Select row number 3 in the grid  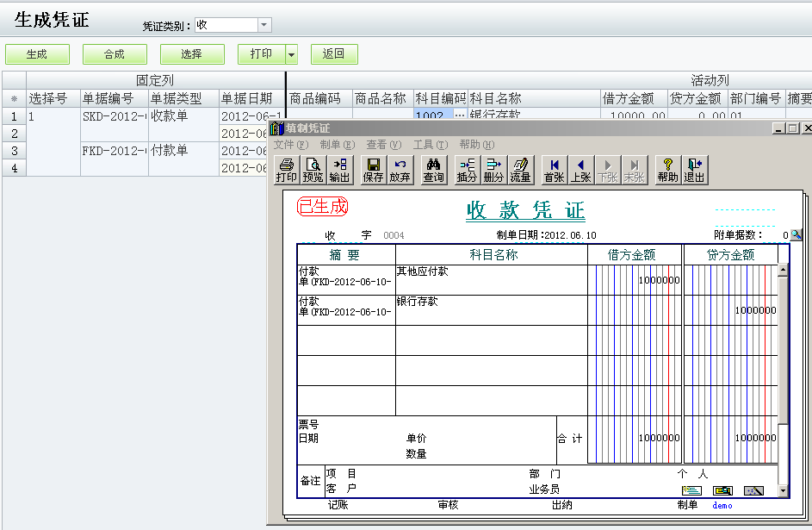(15, 151)
